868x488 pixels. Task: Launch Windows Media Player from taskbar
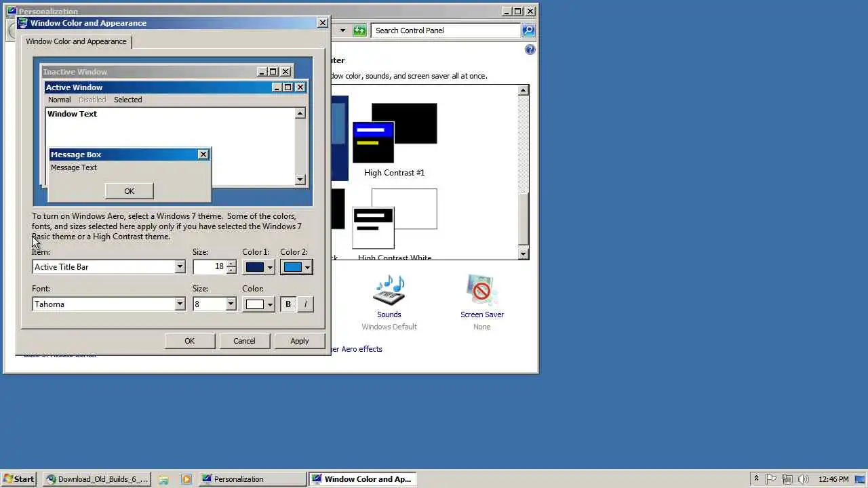(x=186, y=479)
